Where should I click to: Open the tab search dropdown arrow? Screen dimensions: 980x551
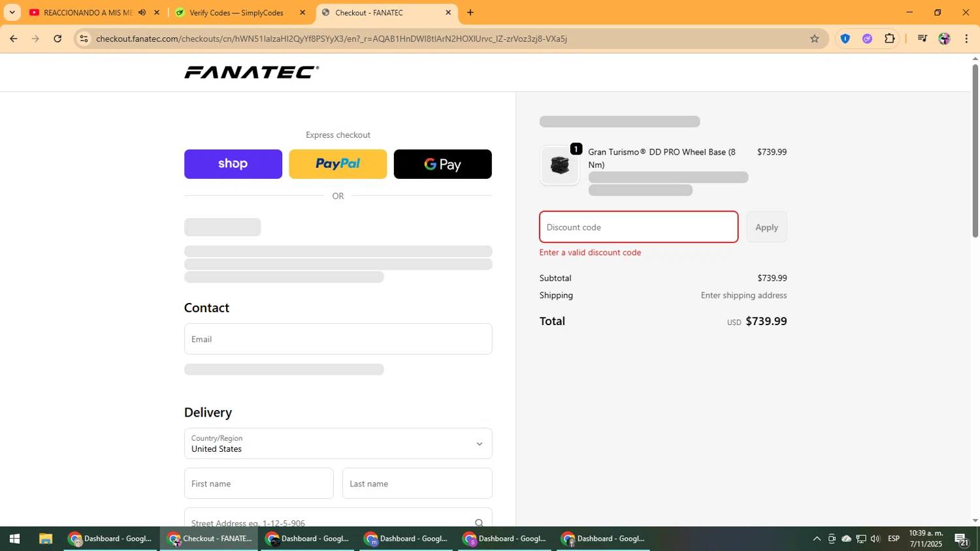coord(12,12)
